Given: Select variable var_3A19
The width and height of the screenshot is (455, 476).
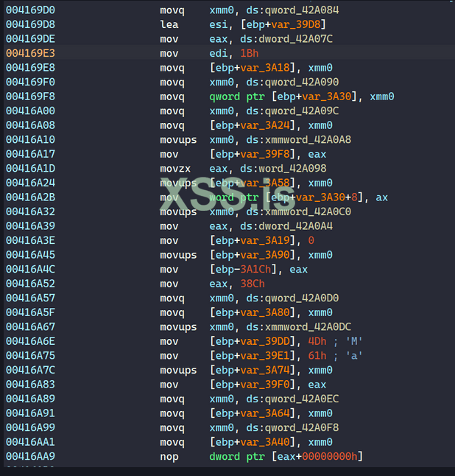Looking at the screenshot, I should 265,241.
